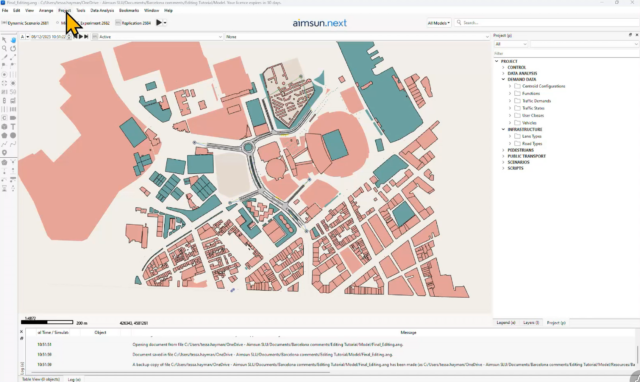Switch to the Project tab at bottom

point(556,323)
